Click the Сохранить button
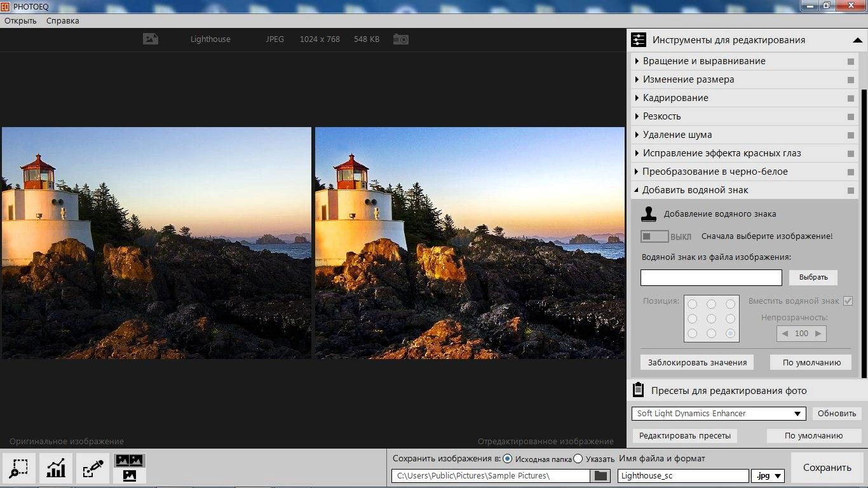 pos(827,468)
